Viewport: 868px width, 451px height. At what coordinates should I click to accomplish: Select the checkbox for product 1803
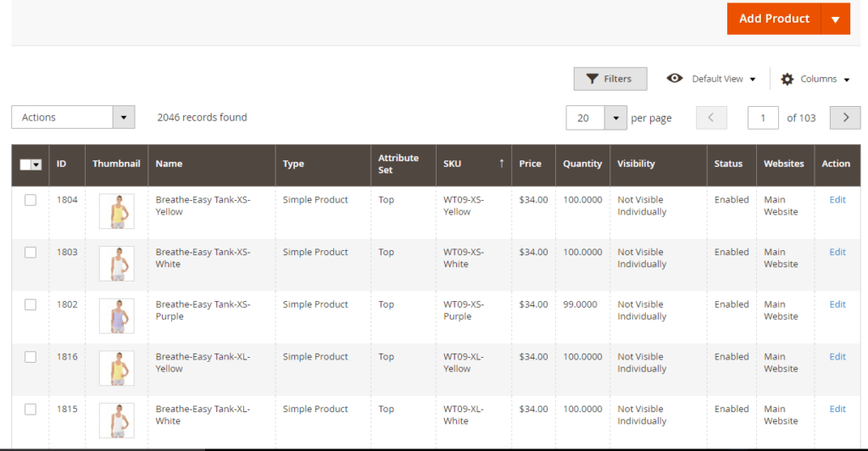click(31, 253)
